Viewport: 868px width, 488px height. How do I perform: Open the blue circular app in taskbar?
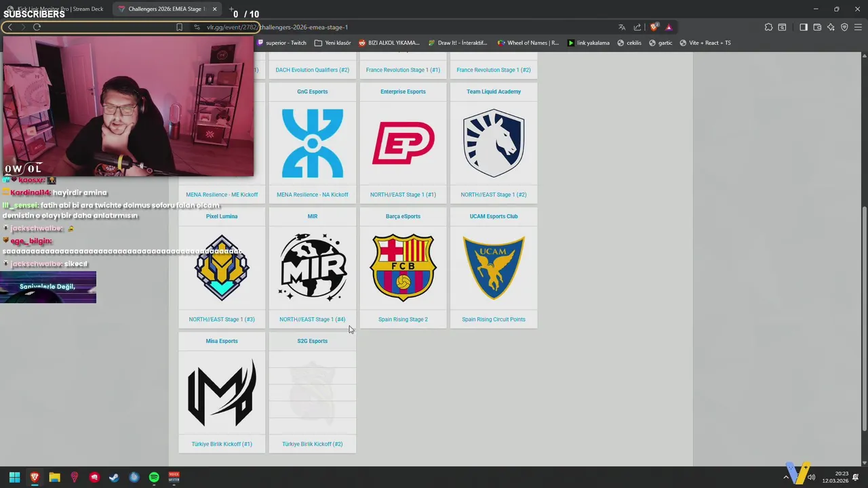134,477
